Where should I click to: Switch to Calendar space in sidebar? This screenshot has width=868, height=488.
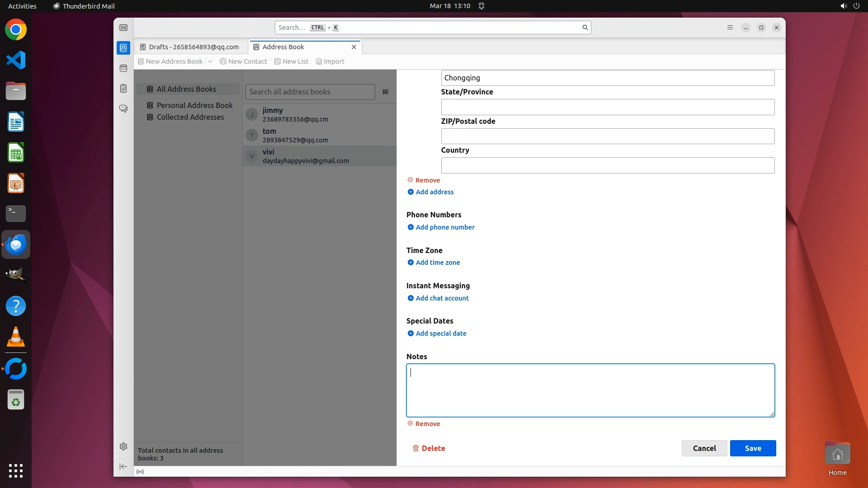[123, 68]
